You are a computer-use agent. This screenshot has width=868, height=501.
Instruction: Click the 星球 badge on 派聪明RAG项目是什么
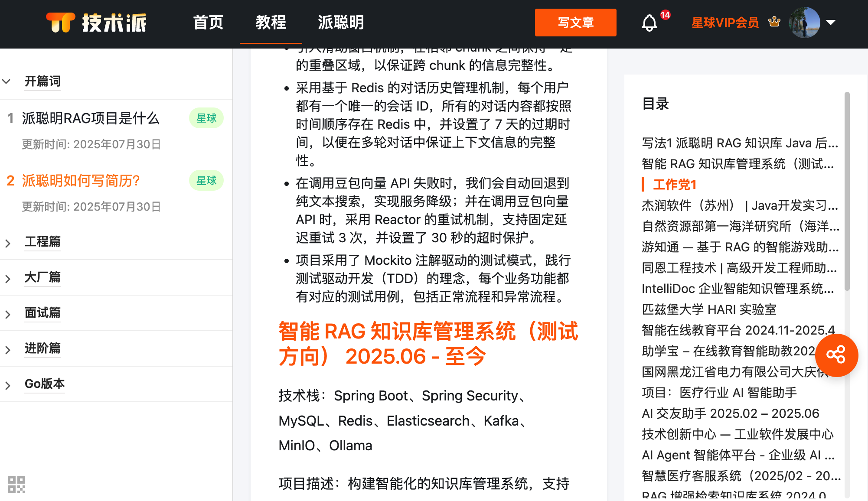[206, 118]
